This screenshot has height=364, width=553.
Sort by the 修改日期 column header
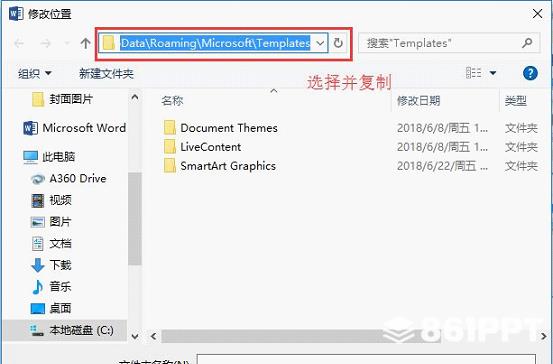(x=418, y=101)
